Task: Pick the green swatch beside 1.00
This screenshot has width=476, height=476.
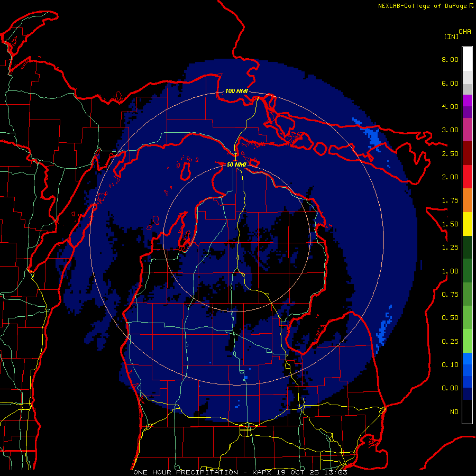Action: coord(467,271)
